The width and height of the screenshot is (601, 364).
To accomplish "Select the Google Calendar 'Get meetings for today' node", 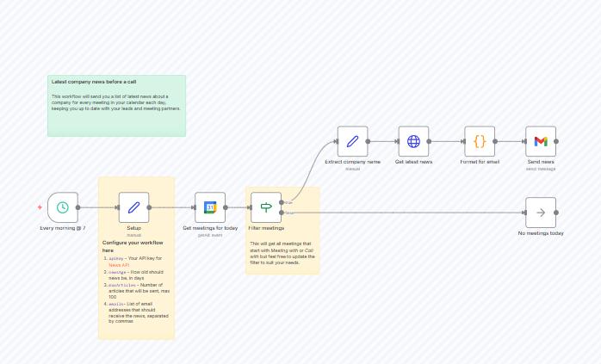I will coord(210,207).
